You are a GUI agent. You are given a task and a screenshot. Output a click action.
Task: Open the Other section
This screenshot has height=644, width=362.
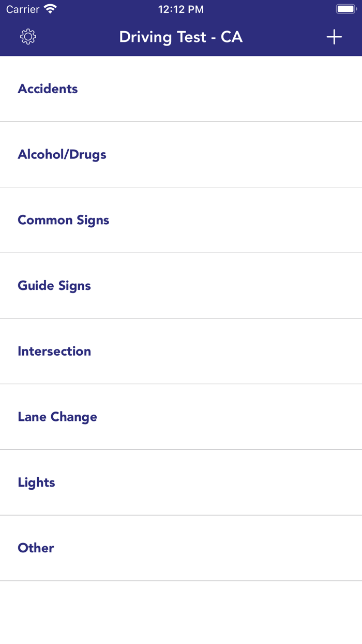(x=36, y=548)
